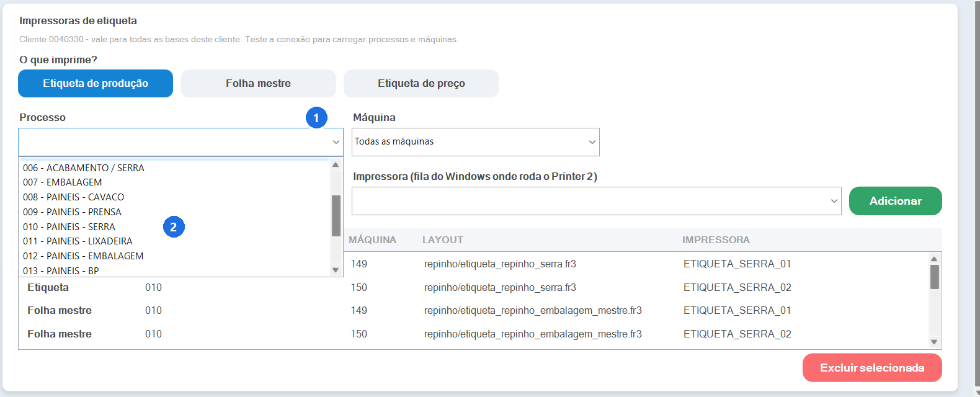This screenshot has height=397, width=980.
Task: Pick process 006 - ACABAMENTO / SERRA
Action: coord(175,167)
